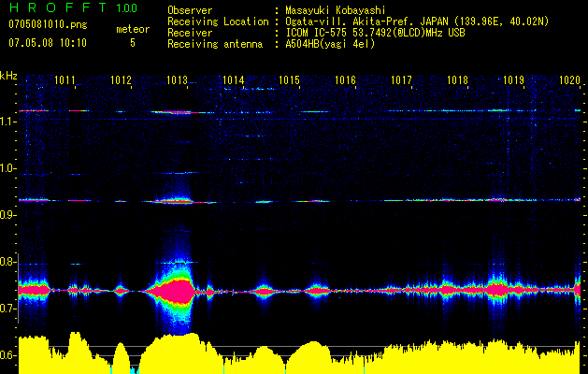
Task: Click the 0.9 kHz axis label
Action: pyautogui.click(x=7, y=215)
